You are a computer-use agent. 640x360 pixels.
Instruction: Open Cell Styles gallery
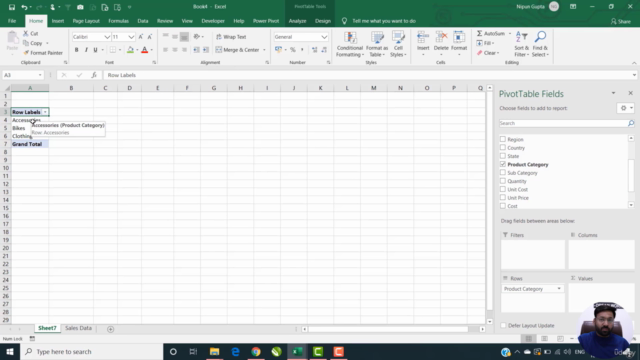(398, 44)
